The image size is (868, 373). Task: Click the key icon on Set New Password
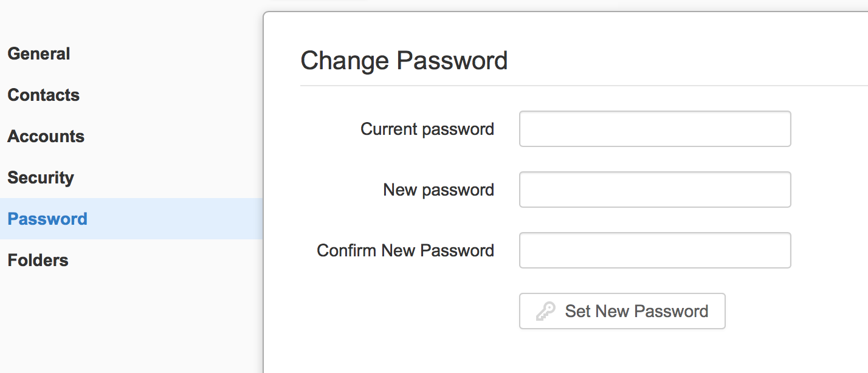pos(545,312)
